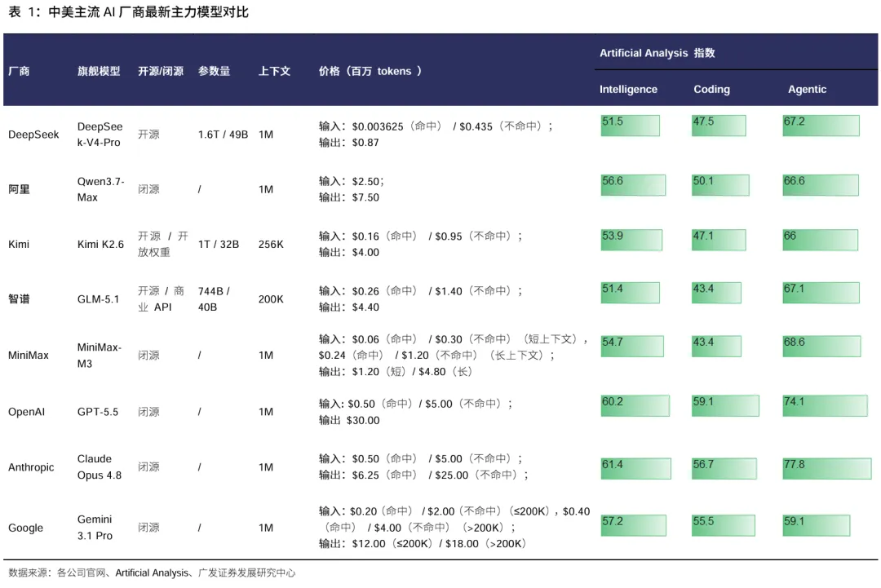Click the '价格（百万 tokens）' column header
This screenshot has width=881, height=588.
point(370,71)
